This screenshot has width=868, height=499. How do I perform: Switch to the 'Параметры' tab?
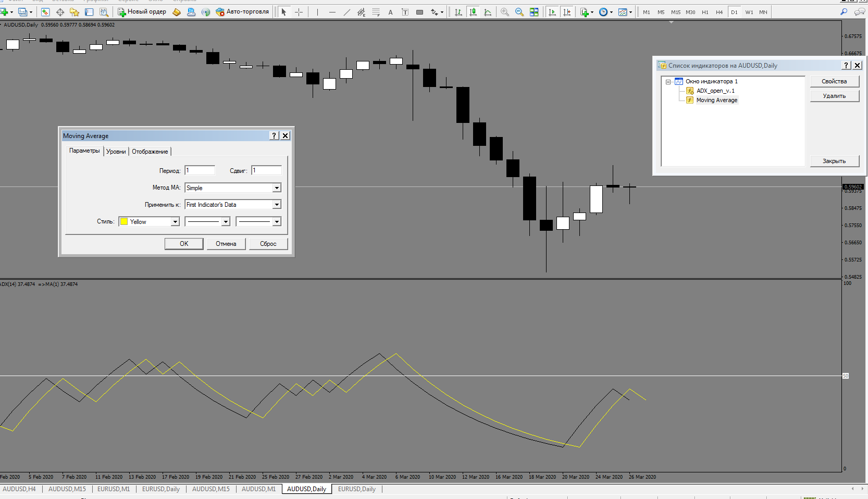point(84,151)
